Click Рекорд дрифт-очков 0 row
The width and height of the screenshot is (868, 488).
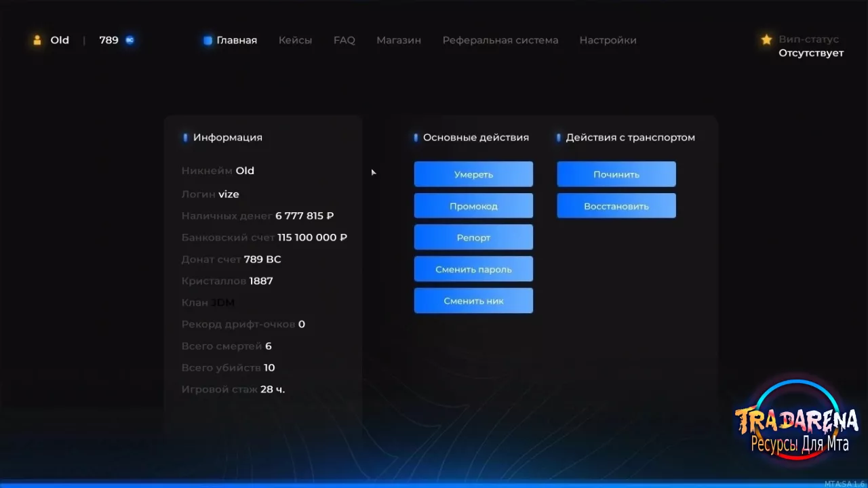pyautogui.click(x=243, y=324)
